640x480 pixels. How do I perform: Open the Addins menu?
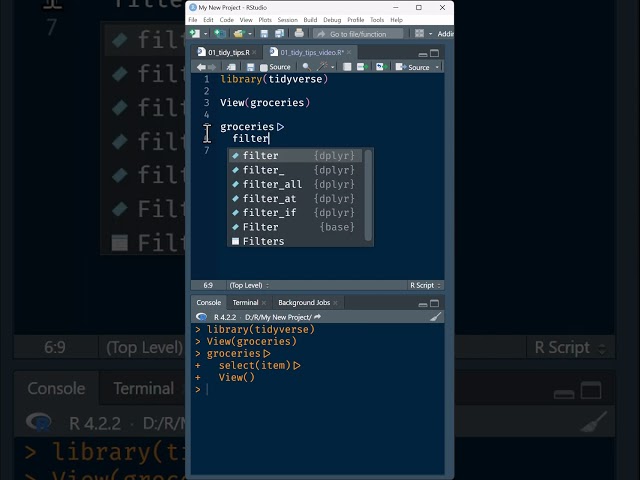445,34
